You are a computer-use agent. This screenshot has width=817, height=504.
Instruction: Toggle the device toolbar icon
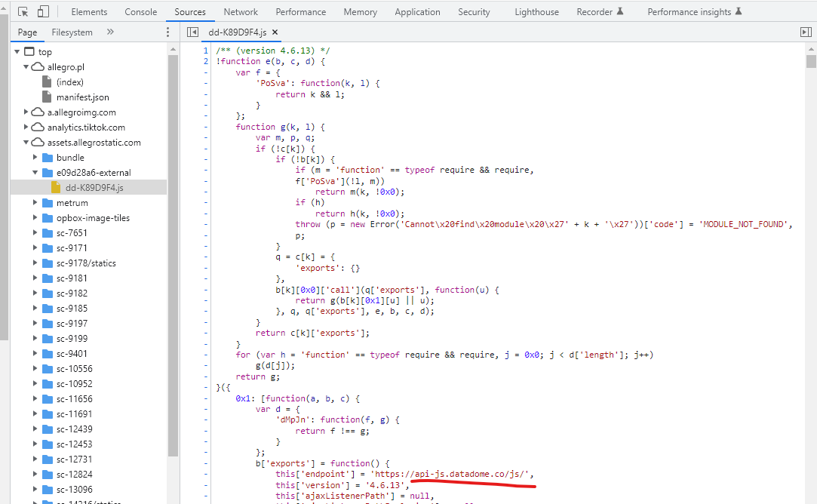43,12
